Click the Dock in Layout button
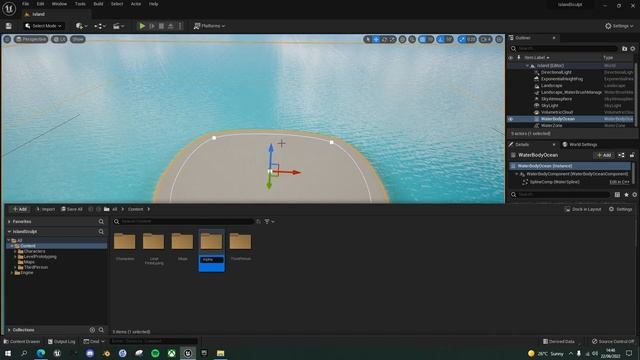 583,209
